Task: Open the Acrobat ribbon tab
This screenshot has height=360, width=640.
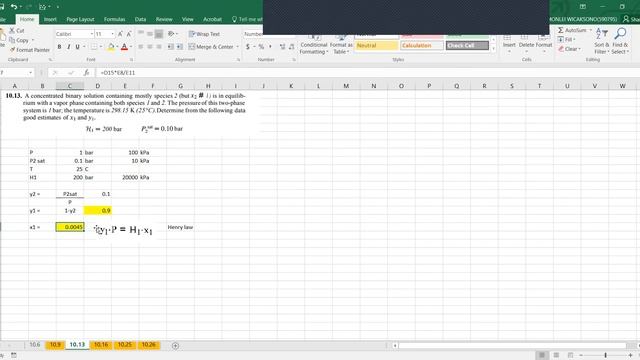Action: click(x=212, y=19)
